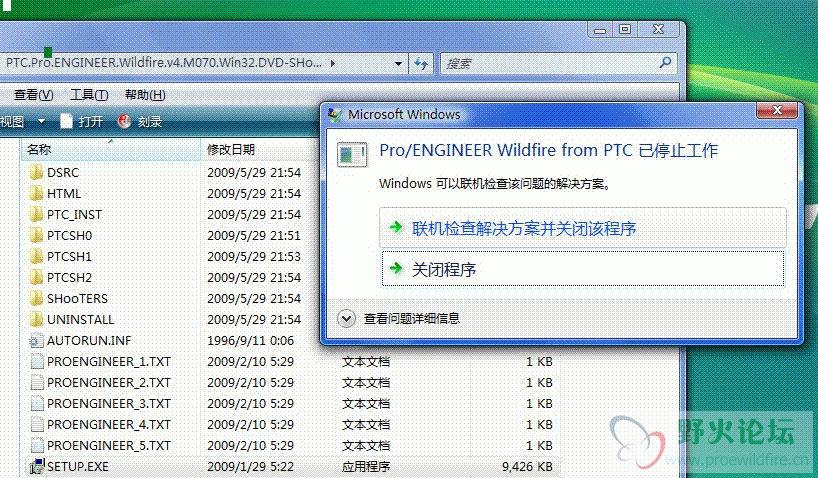Open the 工具(T) menu

89,95
